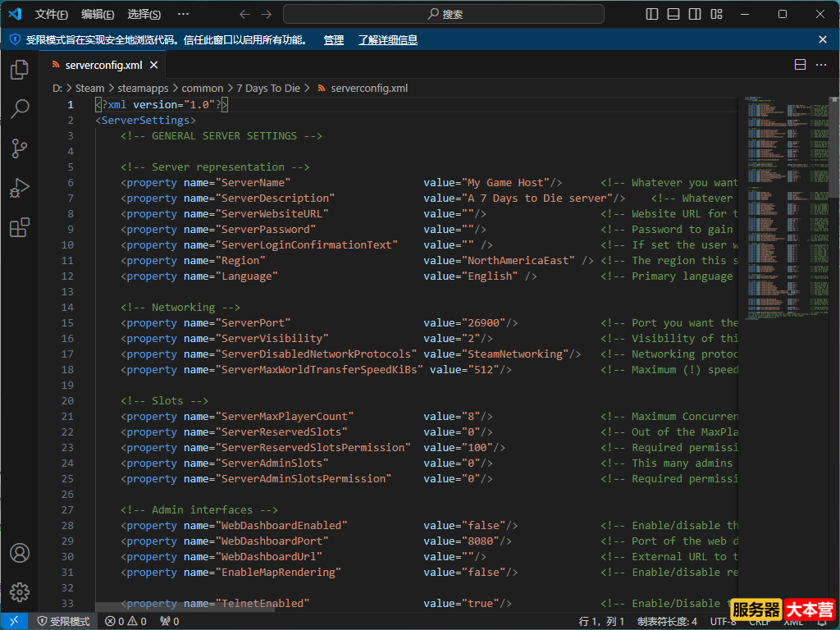Screen dimensions: 840x630
Task: Click the split editor right icon
Action: coord(800,65)
